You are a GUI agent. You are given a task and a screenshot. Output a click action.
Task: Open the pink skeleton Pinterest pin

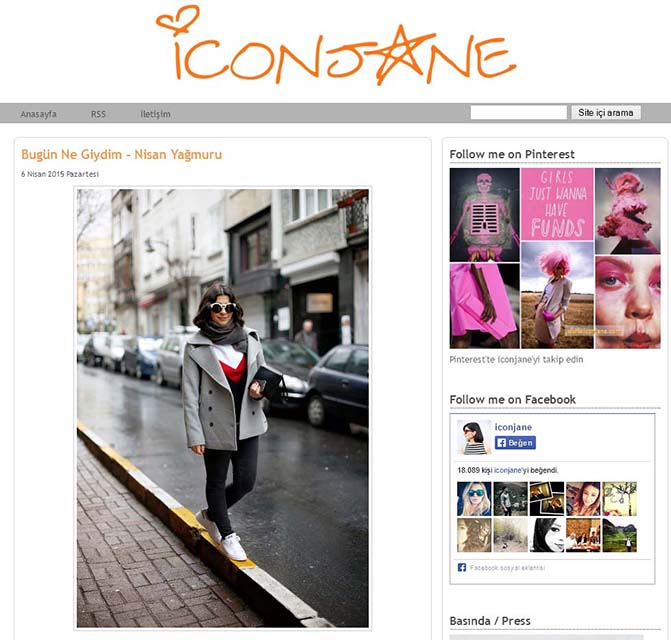click(x=484, y=215)
